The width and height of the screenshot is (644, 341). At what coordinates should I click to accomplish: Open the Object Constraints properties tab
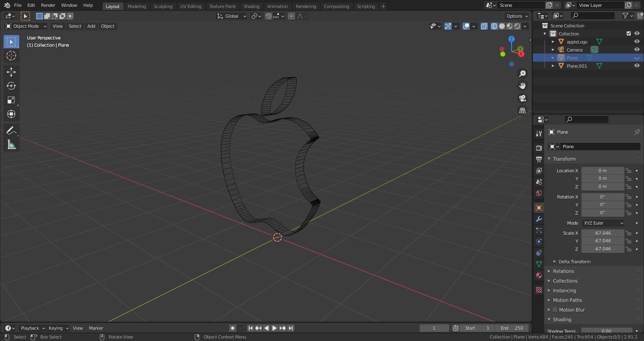pos(539,253)
